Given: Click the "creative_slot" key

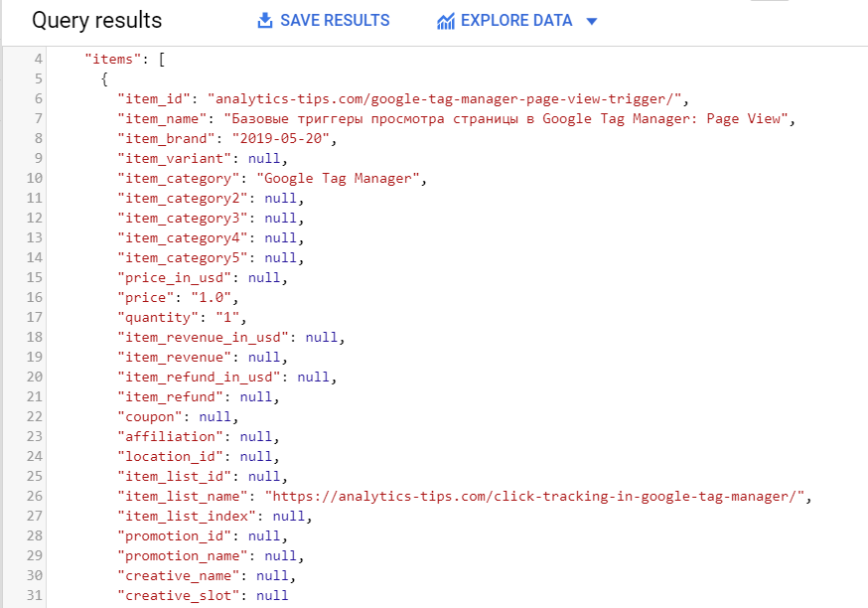Looking at the screenshot, I should pos(178,596).
